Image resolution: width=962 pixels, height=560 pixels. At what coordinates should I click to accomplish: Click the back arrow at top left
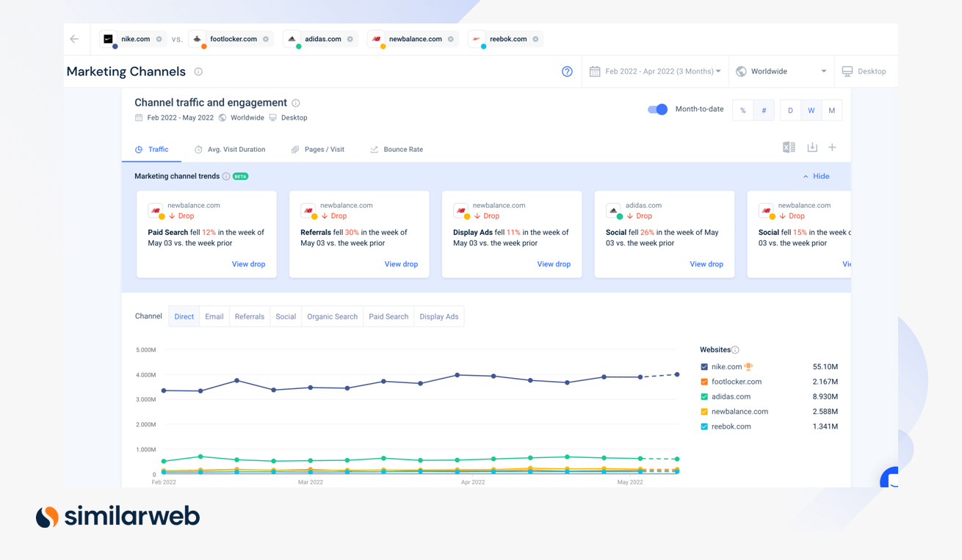(x=73, y=39)
